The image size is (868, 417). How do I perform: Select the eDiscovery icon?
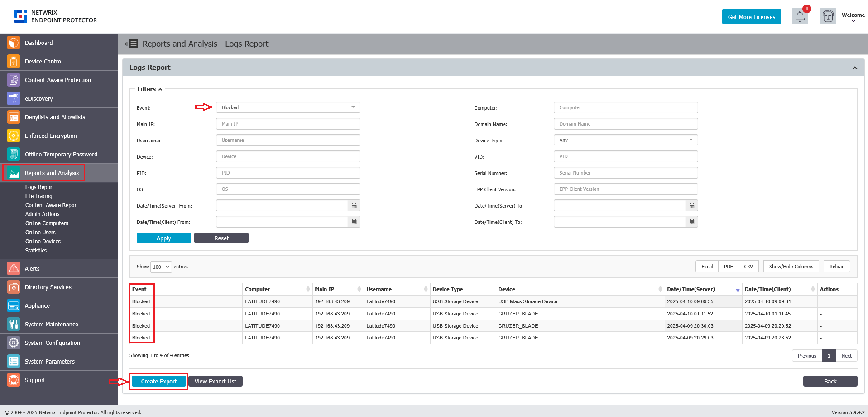13,98
